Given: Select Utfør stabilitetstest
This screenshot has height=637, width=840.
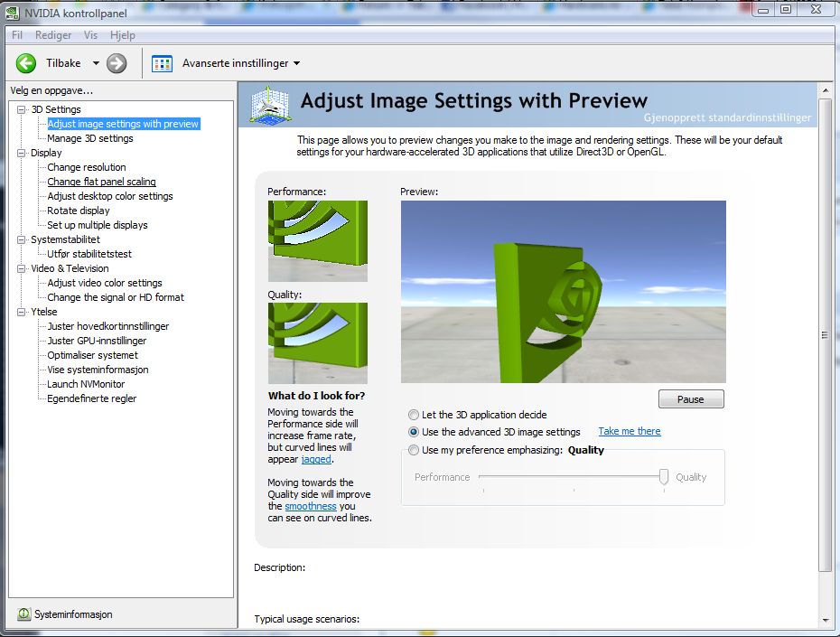Looking at the screenshot, I should click(x=89, y=254).
